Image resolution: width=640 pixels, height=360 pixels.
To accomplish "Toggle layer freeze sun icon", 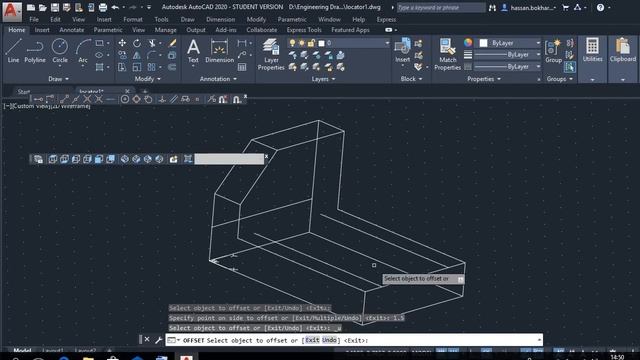I will click(302, 43).
